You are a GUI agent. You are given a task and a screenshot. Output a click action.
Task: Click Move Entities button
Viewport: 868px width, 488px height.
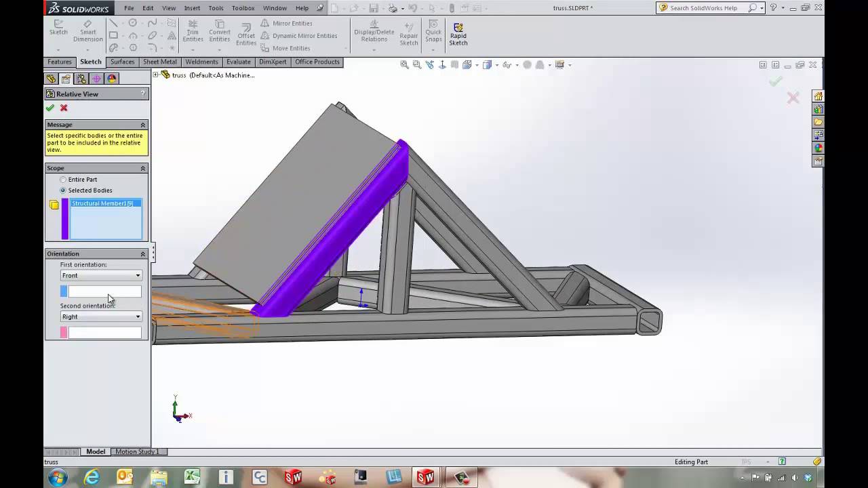point(285,48)
